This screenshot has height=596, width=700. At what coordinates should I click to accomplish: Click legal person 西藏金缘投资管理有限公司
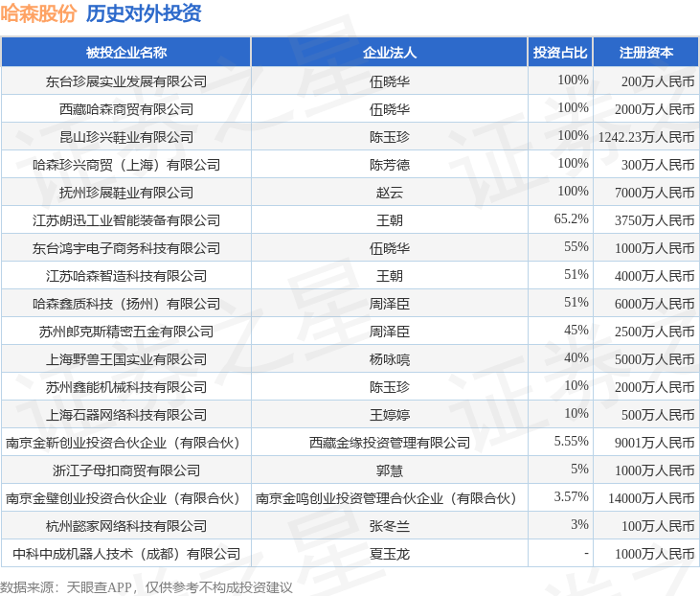tap(390, 443)
